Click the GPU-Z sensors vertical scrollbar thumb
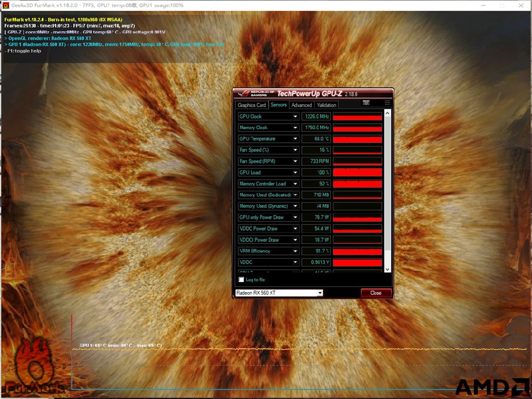532x399 pixels. 388,183
